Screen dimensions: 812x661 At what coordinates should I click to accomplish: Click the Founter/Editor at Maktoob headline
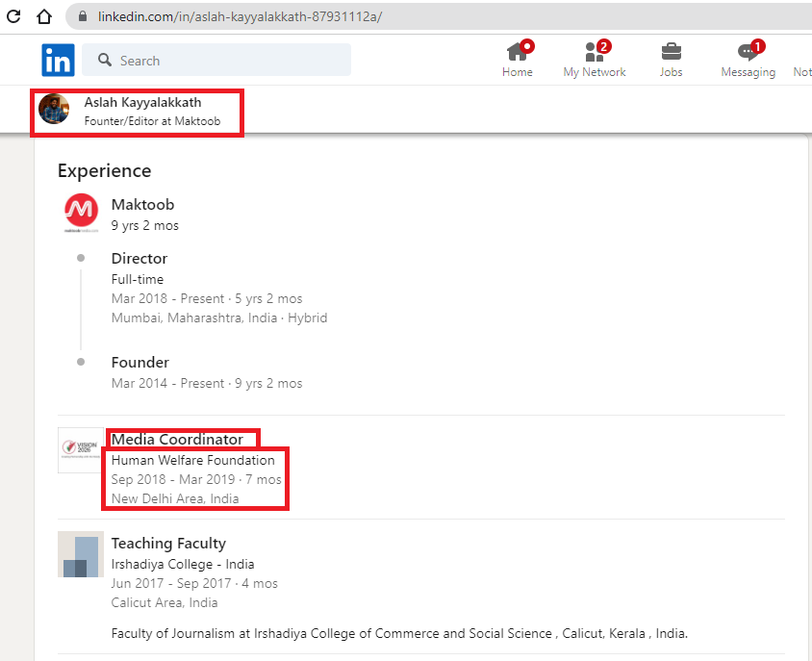(x=152, y=121)
